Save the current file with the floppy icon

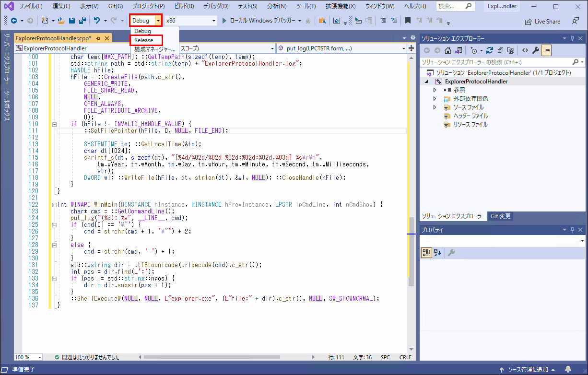[72, 21]
